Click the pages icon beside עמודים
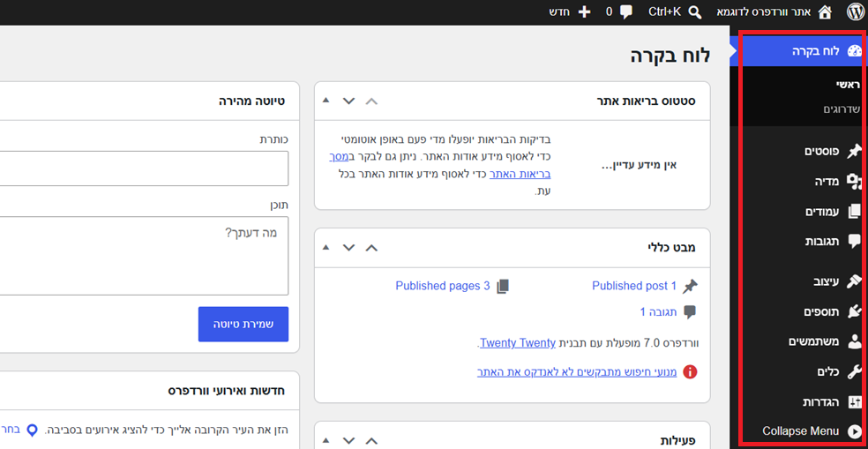868x449 pixels. (x=855, y=212)
